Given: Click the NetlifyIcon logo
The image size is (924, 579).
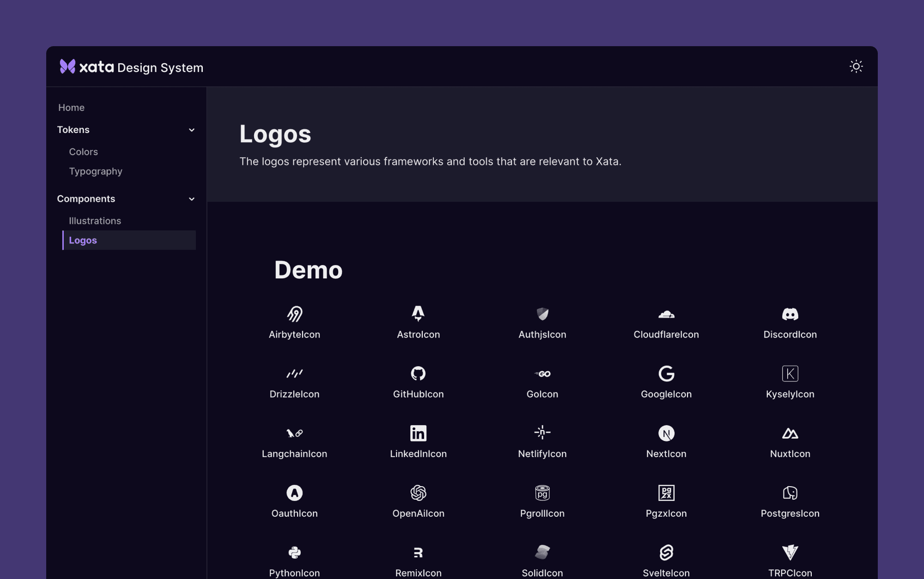Looking at the screenshot, I should (x=542, y=433).
